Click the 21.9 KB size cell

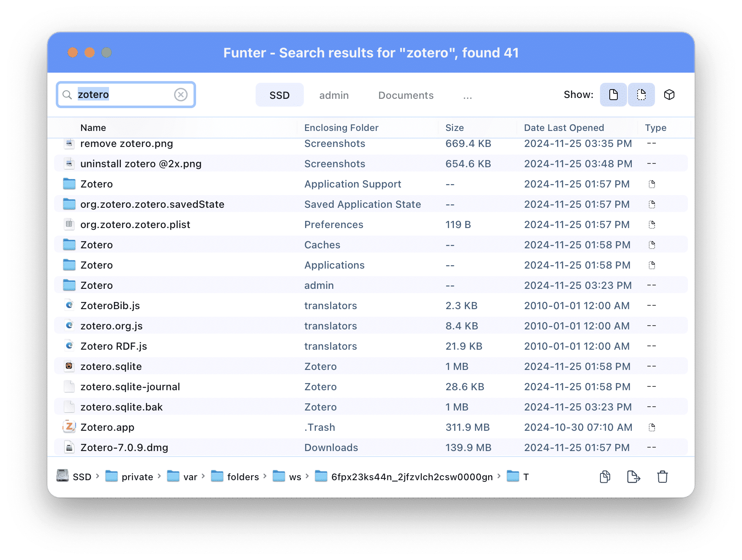pos(464,346)
